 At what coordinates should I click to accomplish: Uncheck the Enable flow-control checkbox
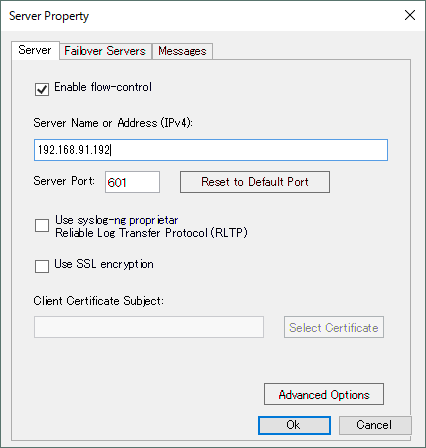click(42, 89)
